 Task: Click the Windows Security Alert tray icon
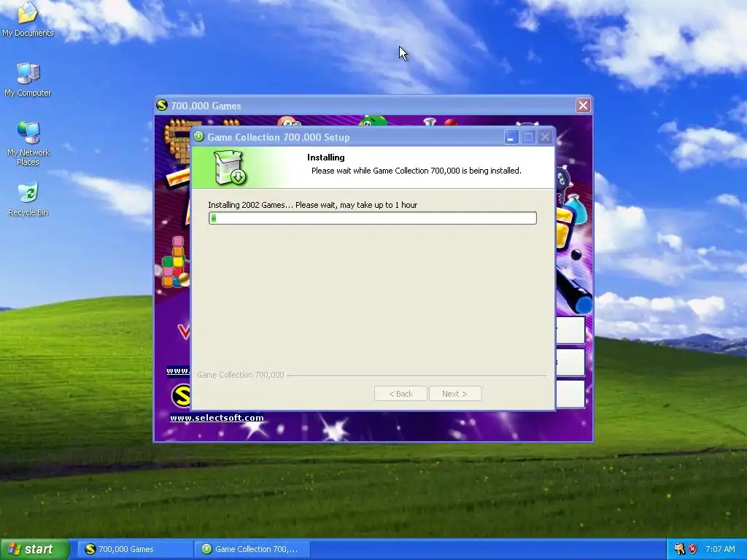(692, 549)
